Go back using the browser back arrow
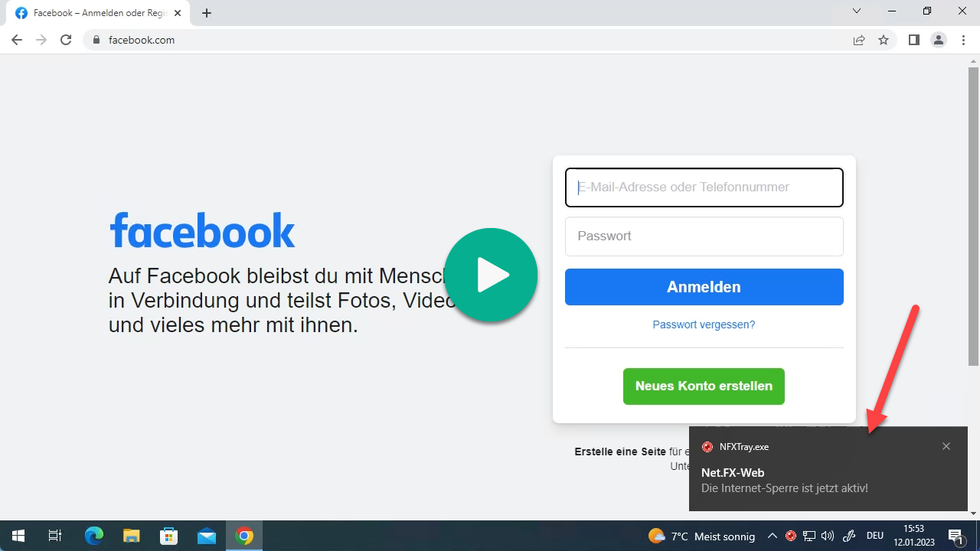Image resolution: width=980 pixels, height=551 pixels. point(17,40)
